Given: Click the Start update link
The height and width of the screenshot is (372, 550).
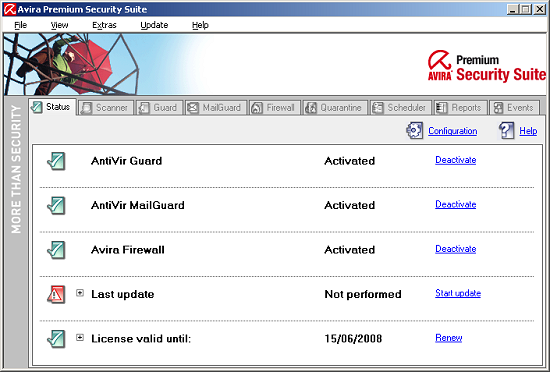Looking at the screenshot, I should tap(458, 293).
